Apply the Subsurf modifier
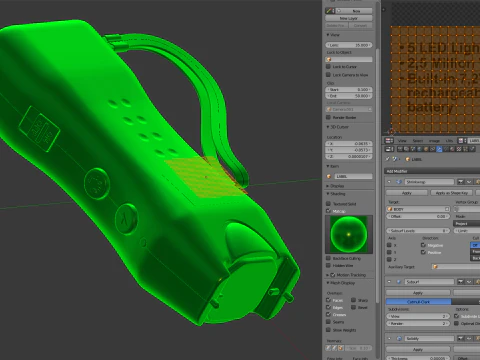 (418, 293)
